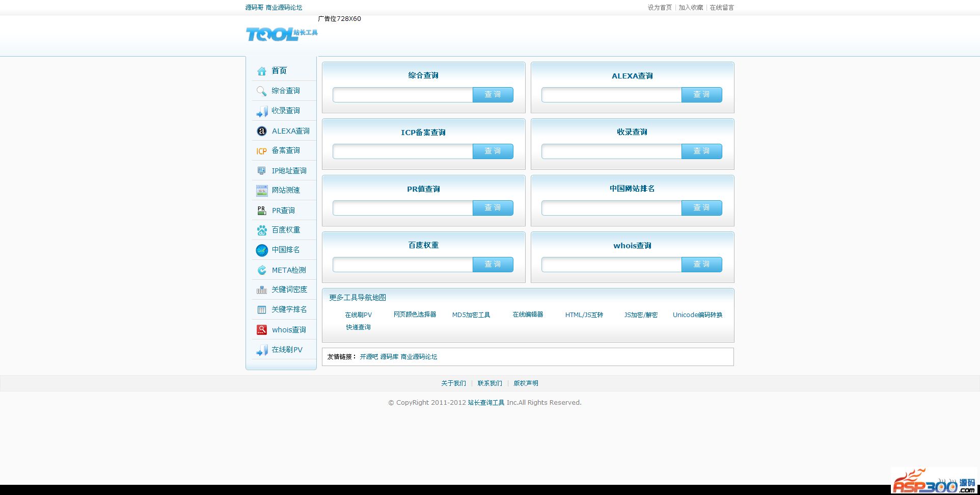Select PR查询 in the sidebar menu
The height and width of the screenshot is (495, 980).
click(283, 211)
